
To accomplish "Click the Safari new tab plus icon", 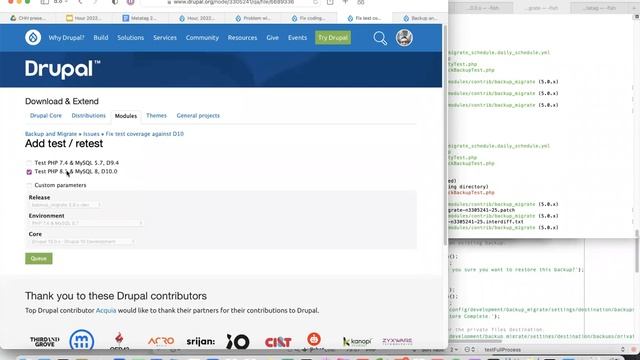I will [345, 2].
